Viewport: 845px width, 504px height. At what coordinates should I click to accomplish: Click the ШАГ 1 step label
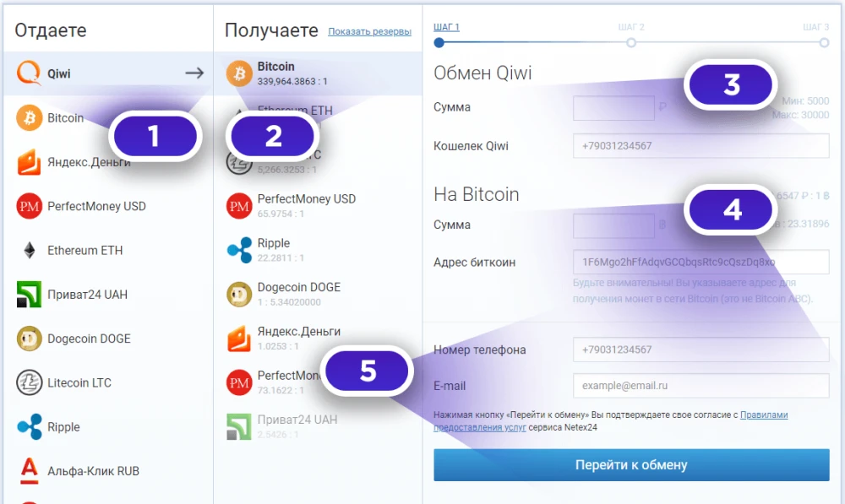tap(446, 27)
